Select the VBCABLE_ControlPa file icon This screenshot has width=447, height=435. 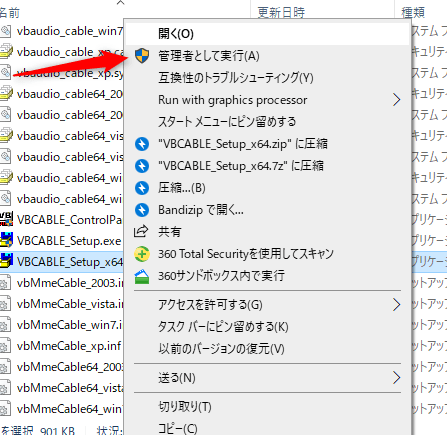click(x=6, y=219)
